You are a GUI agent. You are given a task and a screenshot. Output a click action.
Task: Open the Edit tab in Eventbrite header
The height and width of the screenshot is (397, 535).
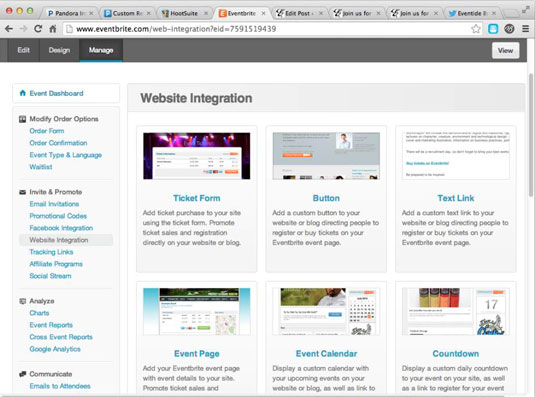pos(24,50)
